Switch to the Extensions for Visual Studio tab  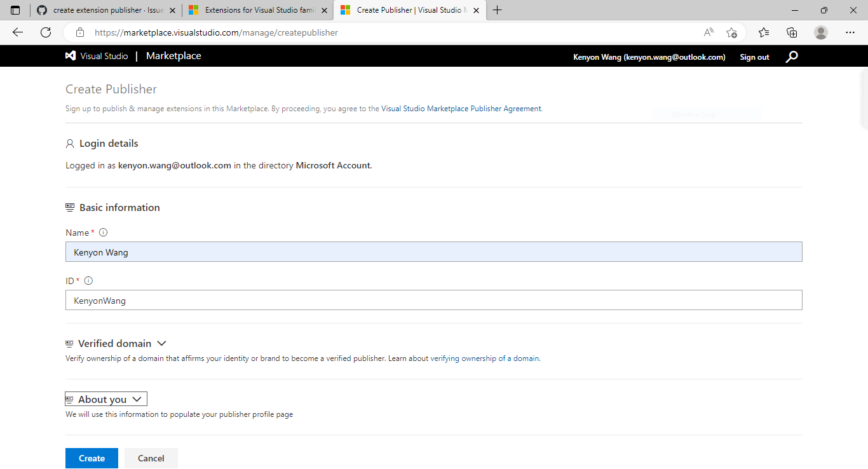(254, 10)
